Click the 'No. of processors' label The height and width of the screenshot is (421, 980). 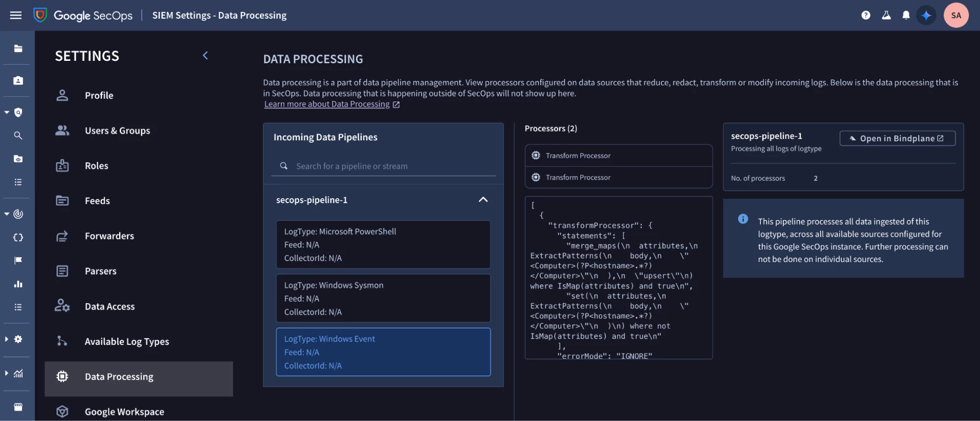[x=758, y=178]
